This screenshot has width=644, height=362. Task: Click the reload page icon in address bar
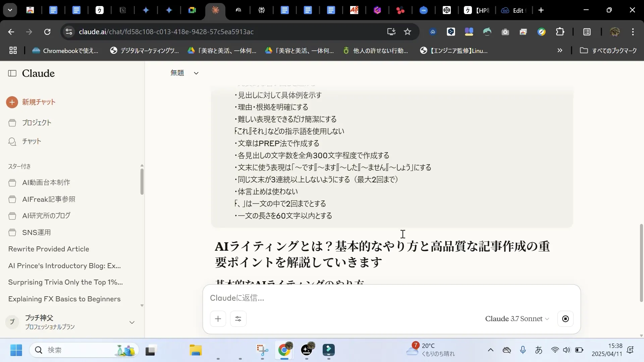click(x=47, y=32)
